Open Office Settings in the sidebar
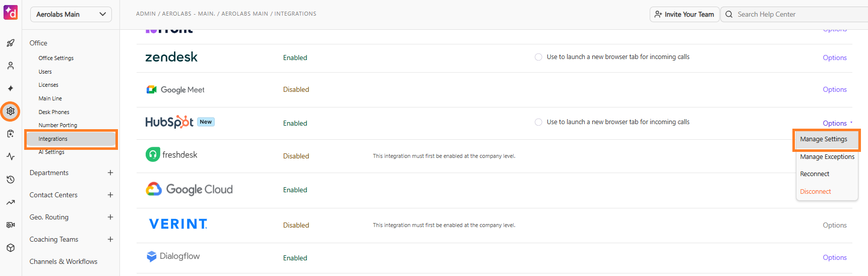The width and height of the screenshot is (868, 276). tap(56, 58)
